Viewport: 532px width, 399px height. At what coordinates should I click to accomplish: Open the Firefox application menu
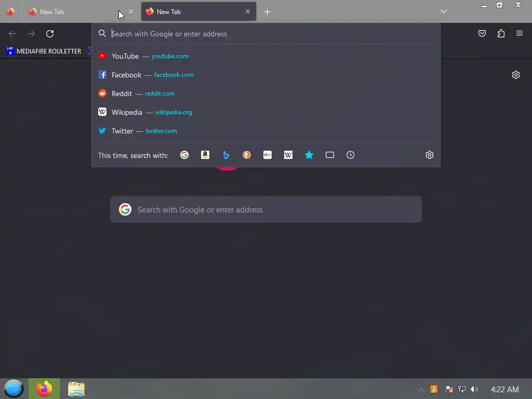click(519, 33)
